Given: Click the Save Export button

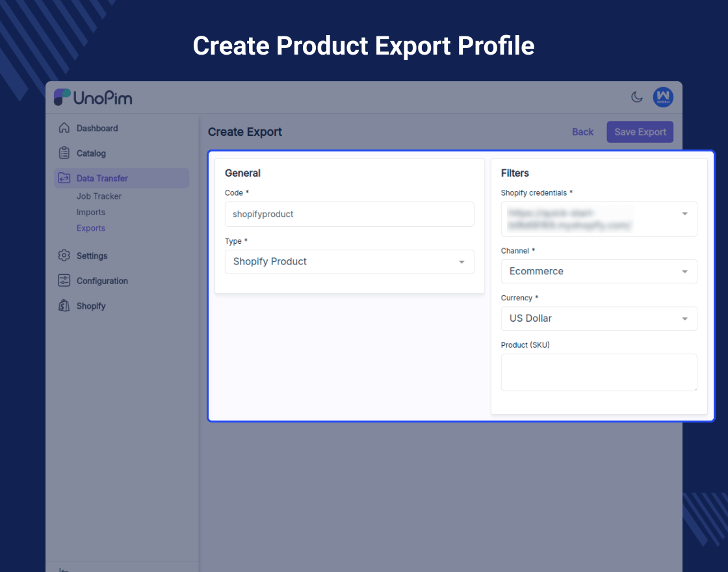Looking at the screenshot, I should (640, 132).
